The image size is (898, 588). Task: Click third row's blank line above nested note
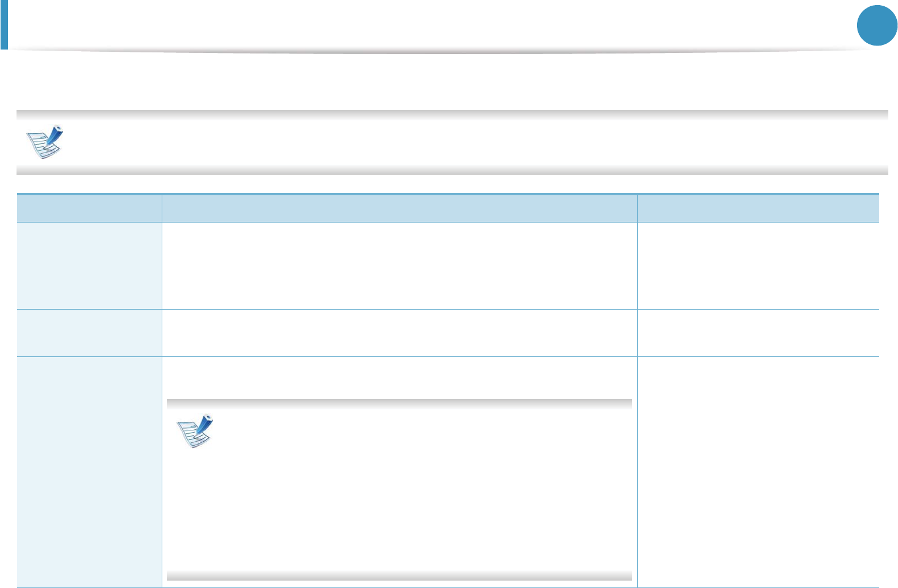click(x=399, y=377)
